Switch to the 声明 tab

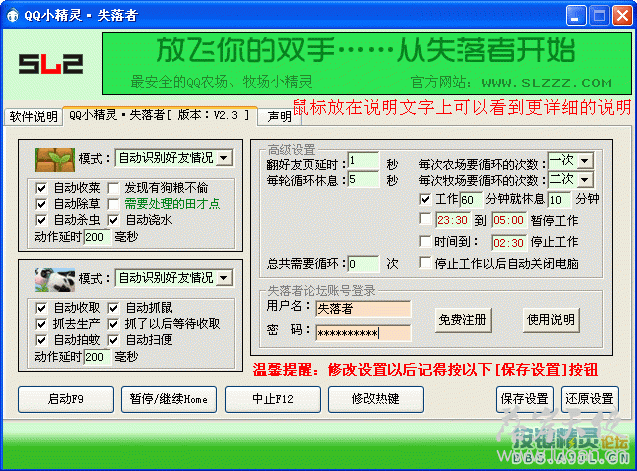coord(280,117)
